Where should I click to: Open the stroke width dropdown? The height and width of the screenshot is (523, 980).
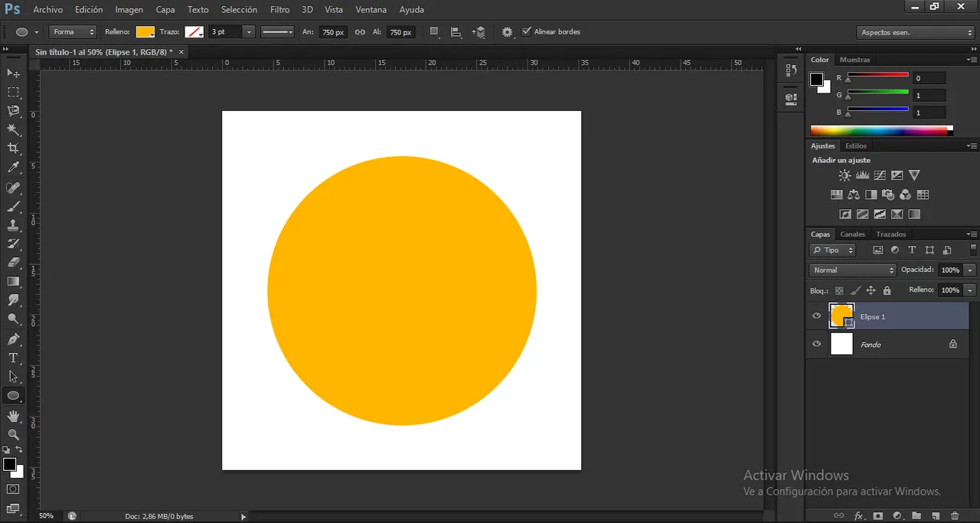[x=249, y=32]
